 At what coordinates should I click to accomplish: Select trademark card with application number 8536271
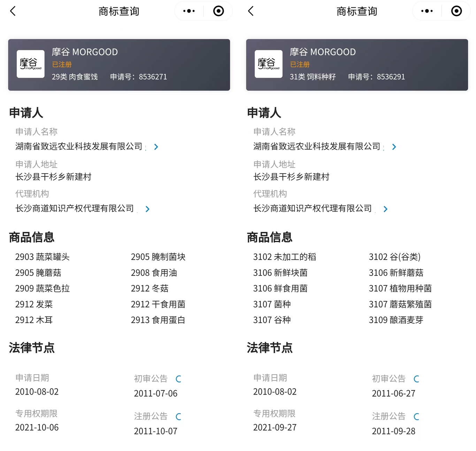[119, 65]
